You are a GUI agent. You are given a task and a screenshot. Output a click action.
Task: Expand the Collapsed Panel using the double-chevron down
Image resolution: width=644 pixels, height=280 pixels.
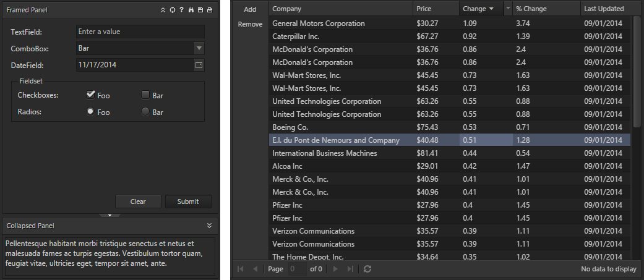click(x=210, y=226)
